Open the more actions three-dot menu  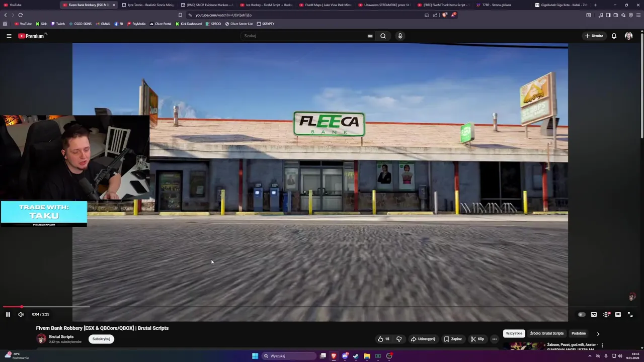[494, 339]
